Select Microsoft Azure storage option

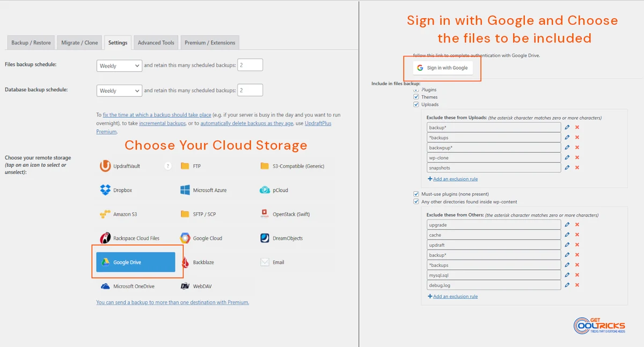(x=203, y=190)
